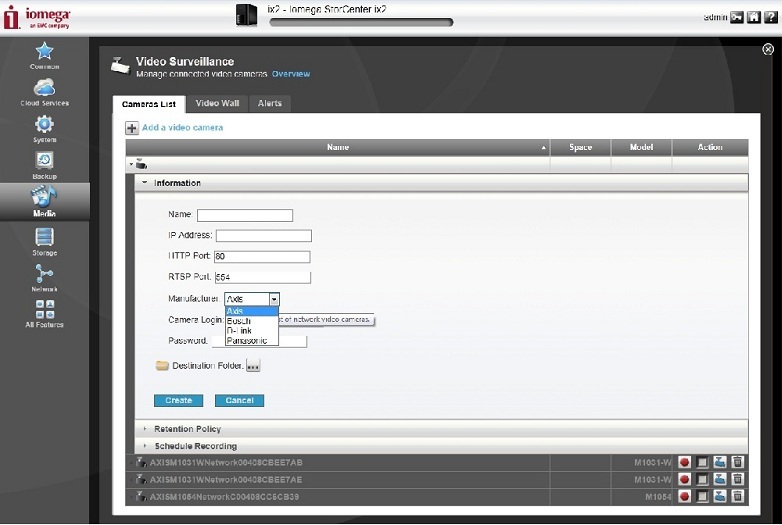Click the plus icon to add a camera
This screenshot has width=782, height=525.
click(132, 128)
